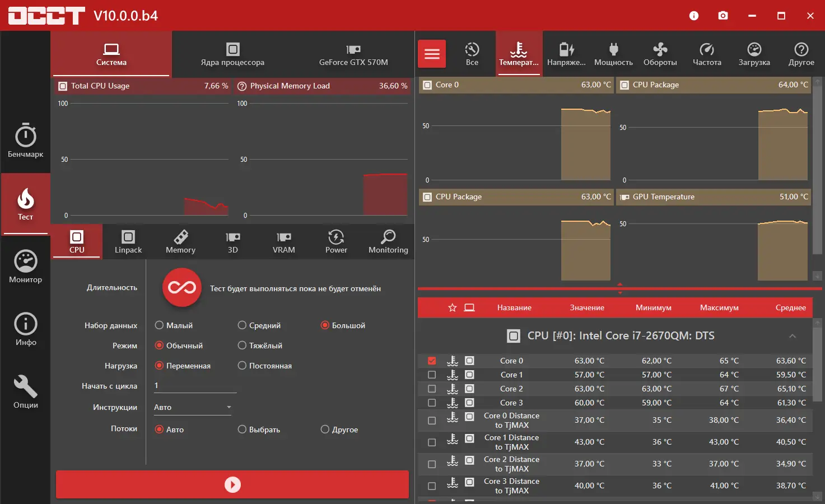Filter sensors by Обороты (fan speed)
The width and height of the screenshot is (825, 504).
pyautogui.click(x=660, y=54)
